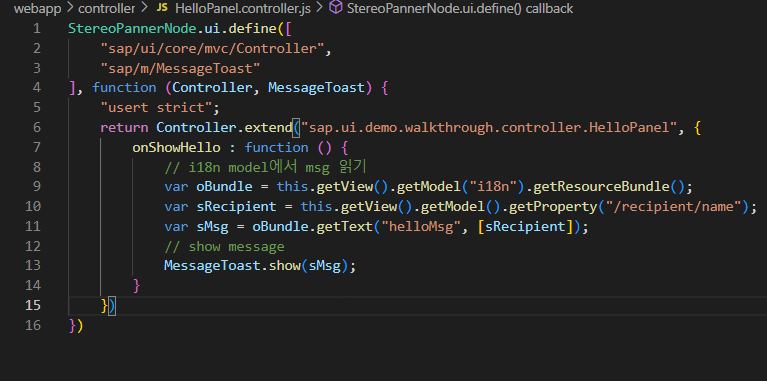Click the string "sap/m/MessageToast" on line 3
767x381 pixels.
point(180,68)
